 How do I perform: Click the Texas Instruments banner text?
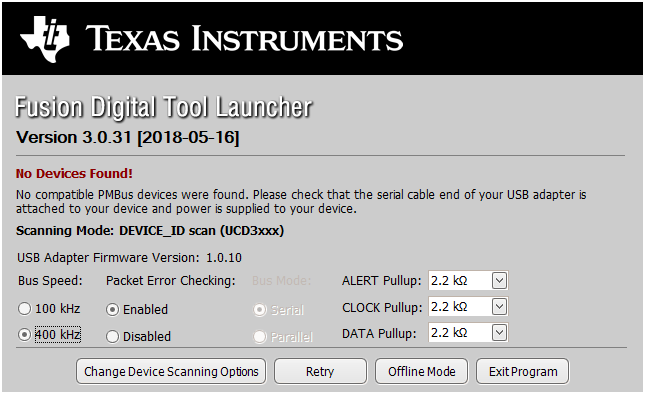click(x=244, y=39)
